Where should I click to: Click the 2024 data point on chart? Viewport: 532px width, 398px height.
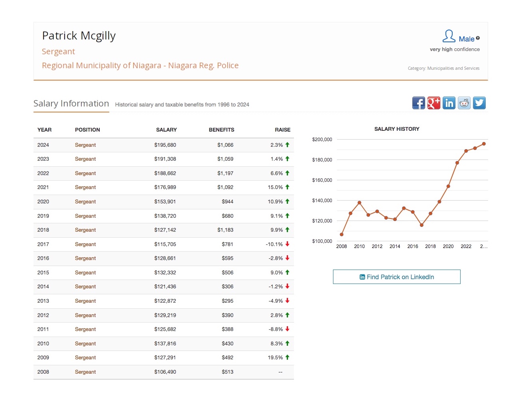[x=484, y=144]
